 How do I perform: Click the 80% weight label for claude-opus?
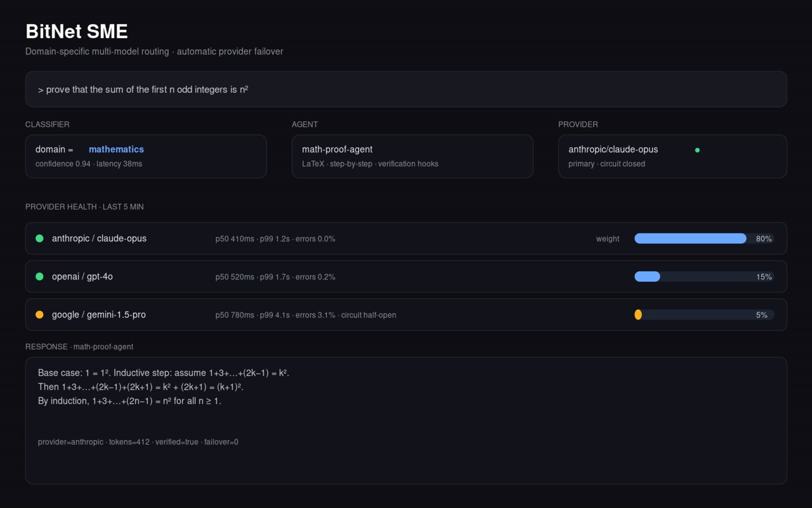click(763, 239)
